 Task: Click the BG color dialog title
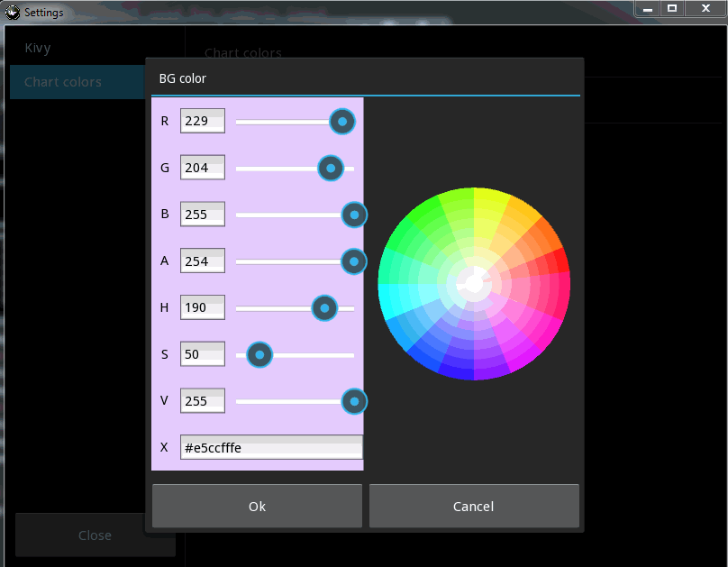[x=183, y=78]
